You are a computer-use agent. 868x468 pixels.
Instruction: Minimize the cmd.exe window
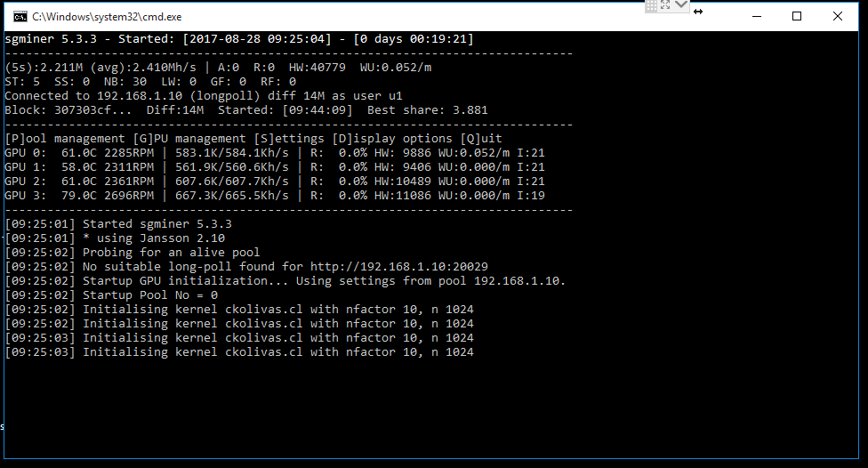(757, 17)
